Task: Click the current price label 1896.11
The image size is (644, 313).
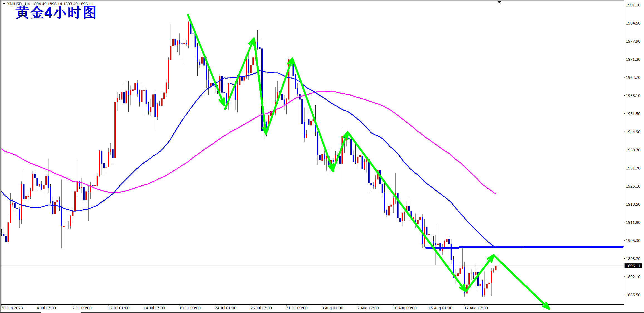Action: click(633, 266)
